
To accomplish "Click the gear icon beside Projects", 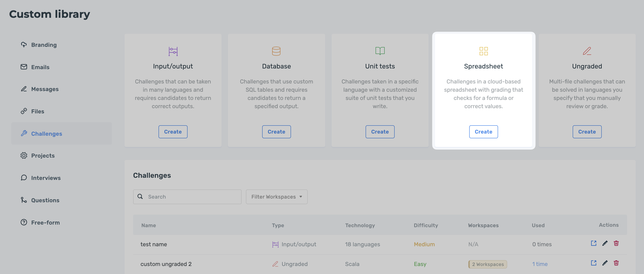I will (24, 155).
